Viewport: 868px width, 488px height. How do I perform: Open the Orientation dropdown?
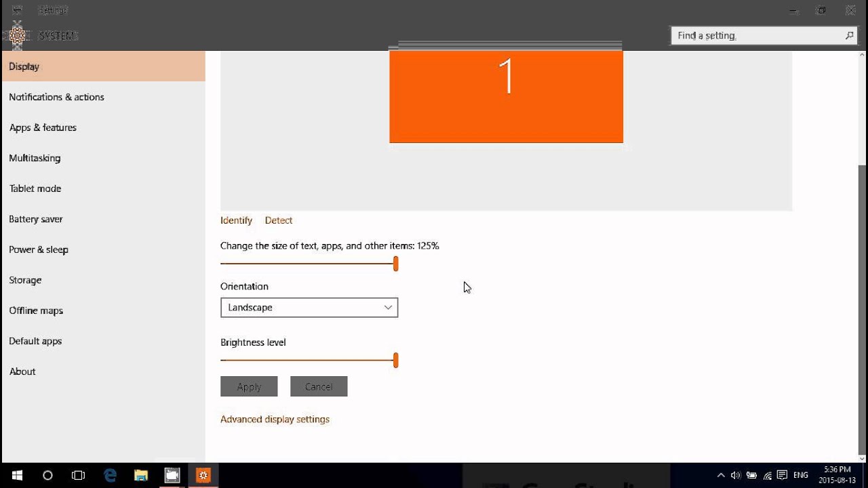tap(309, 307)
